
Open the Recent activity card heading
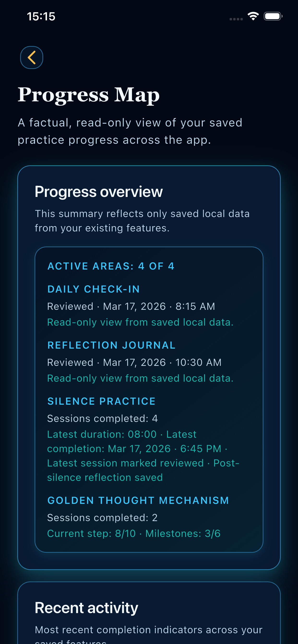[86, 608]
